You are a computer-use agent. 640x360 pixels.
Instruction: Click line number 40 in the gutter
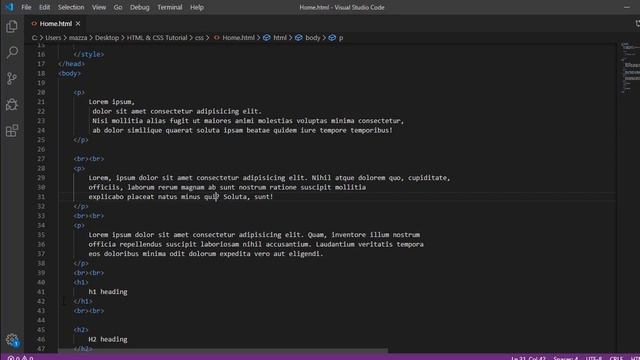[41, 282]
